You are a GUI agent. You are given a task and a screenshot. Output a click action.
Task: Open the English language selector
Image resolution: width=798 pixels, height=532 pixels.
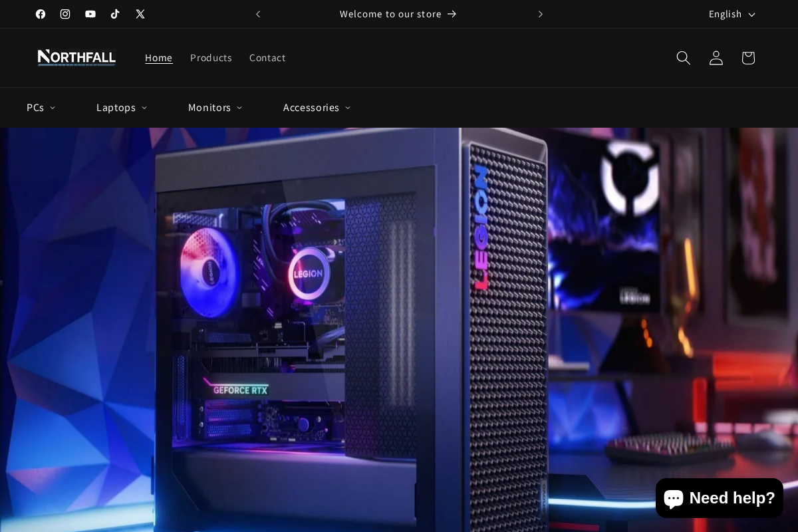click(x=731, y=14)
